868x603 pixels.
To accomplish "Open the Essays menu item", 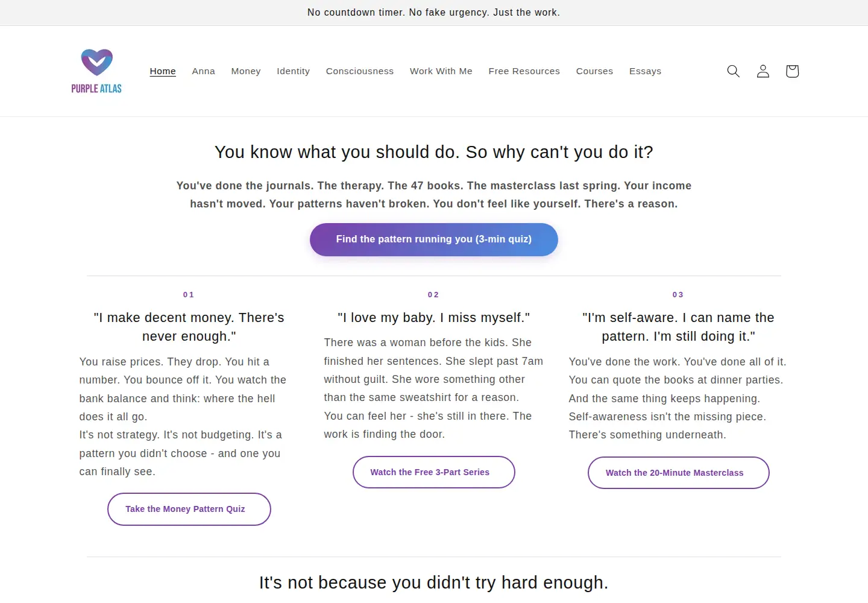I will (645, 71).
